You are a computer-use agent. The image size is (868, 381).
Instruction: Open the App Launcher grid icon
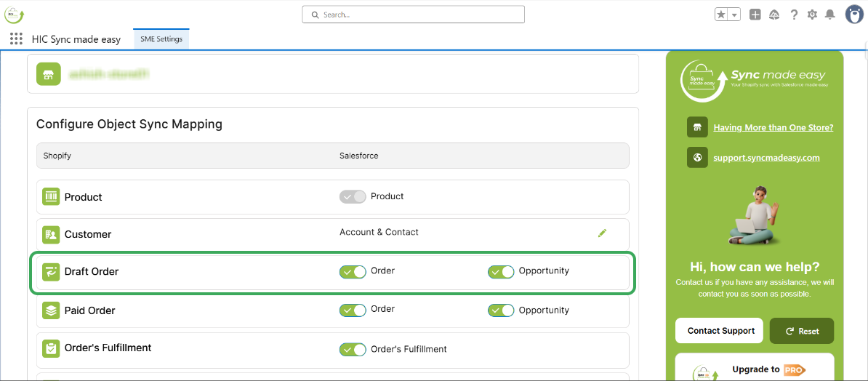tap(16, 39)
